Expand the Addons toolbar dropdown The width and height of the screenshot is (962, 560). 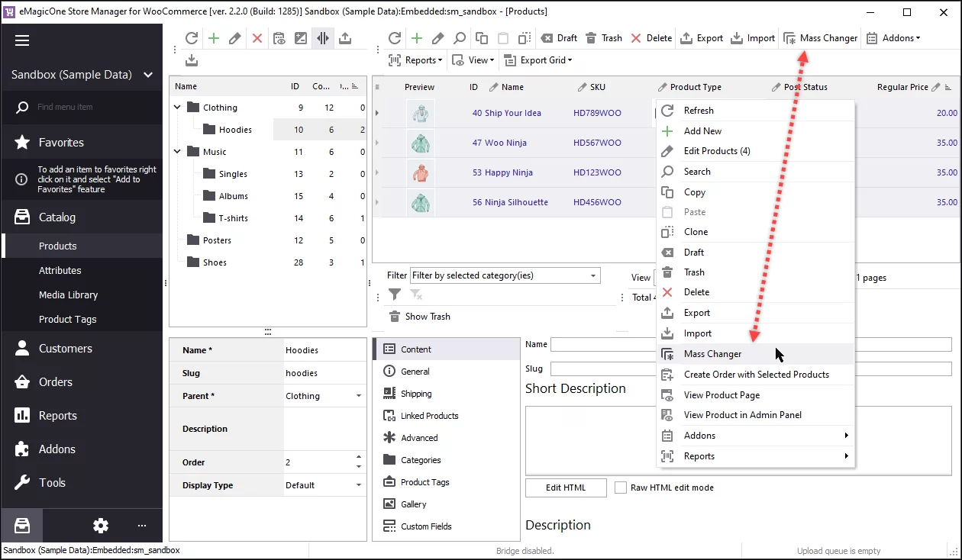point(893,38)
